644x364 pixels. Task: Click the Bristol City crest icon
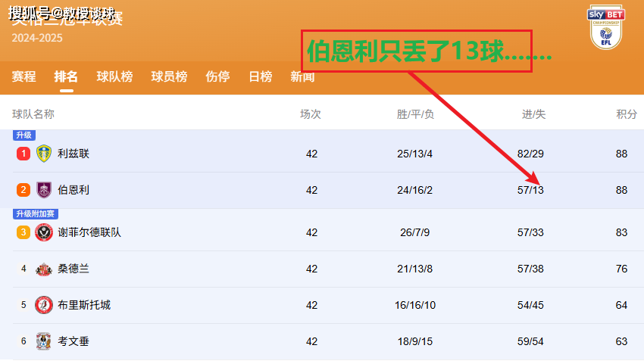click(x=44, y=305)
